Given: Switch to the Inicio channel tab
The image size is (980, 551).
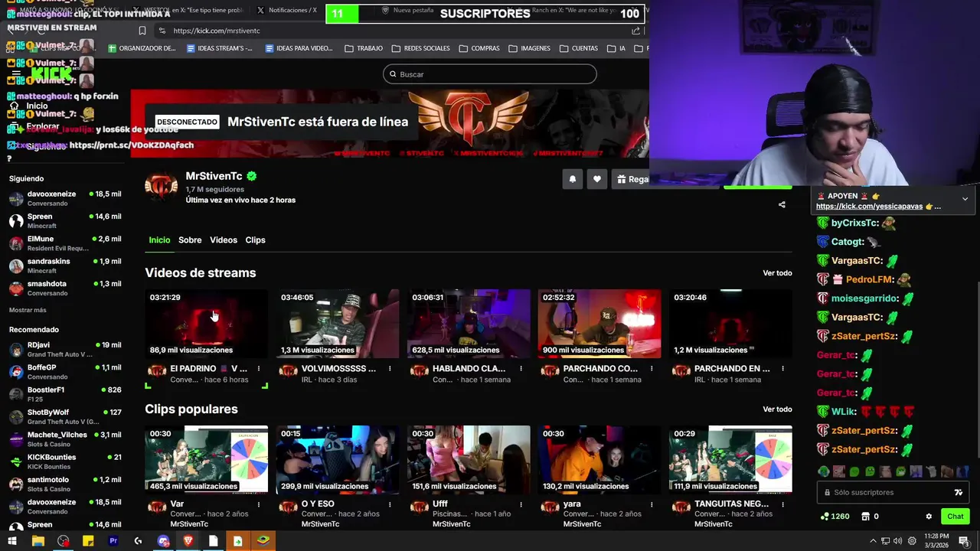Looking at the screenshot, I should (x=159, y=240).
